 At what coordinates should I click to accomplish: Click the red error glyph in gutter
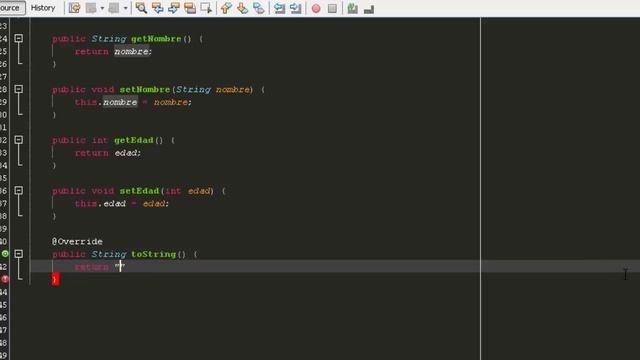point(5,279)
